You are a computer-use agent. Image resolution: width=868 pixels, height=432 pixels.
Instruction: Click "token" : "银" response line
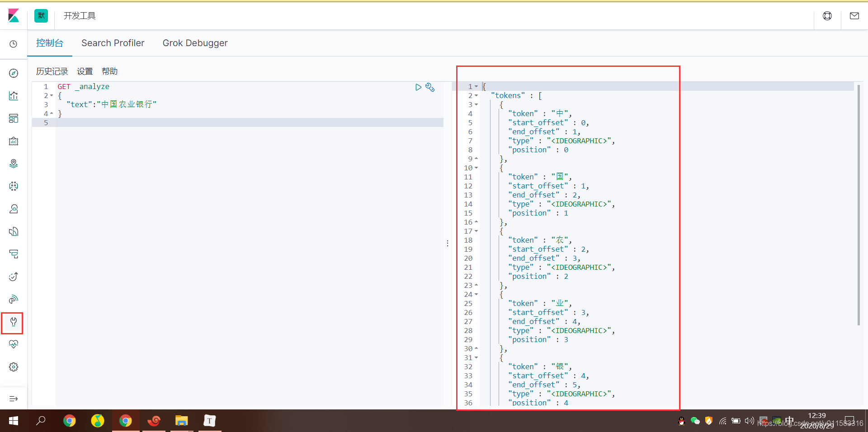[x=540, y=366]
